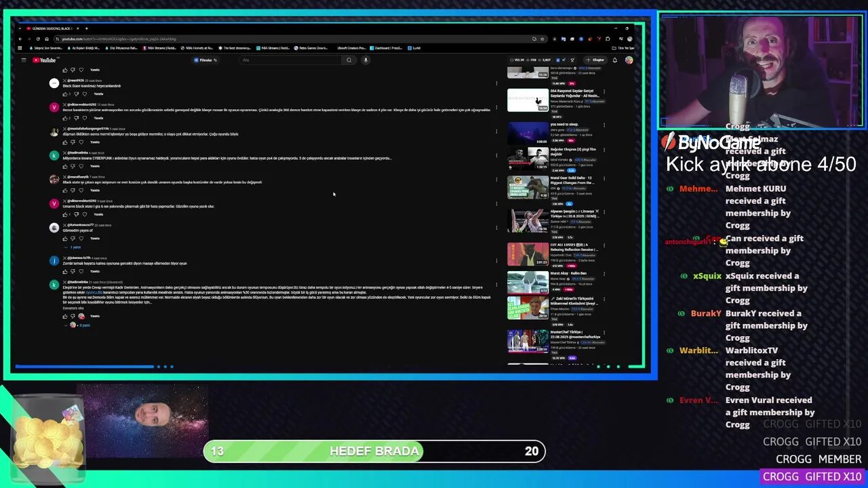
Task: Open three-dot menu on murathanytb comment
Action: click(x=496, y=180)
